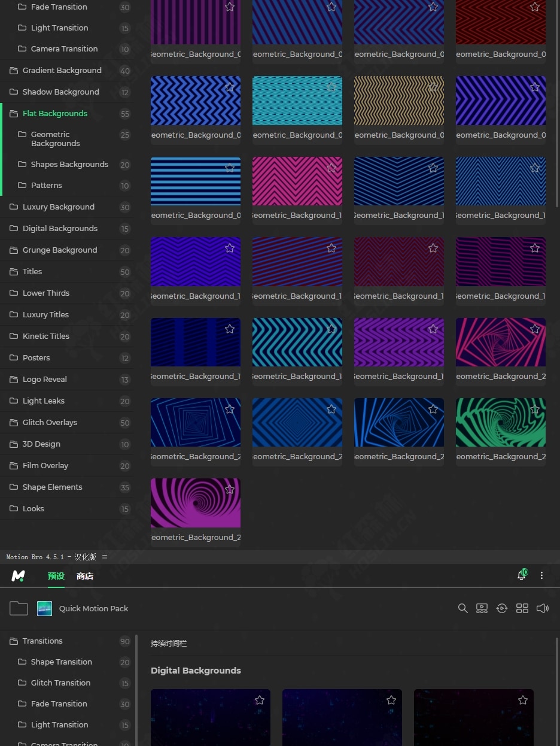This screenshot has height=746, width=560.
Task: Click the Motion Bro logo icon
Action: pyautogui.click(x=19, y=576)
